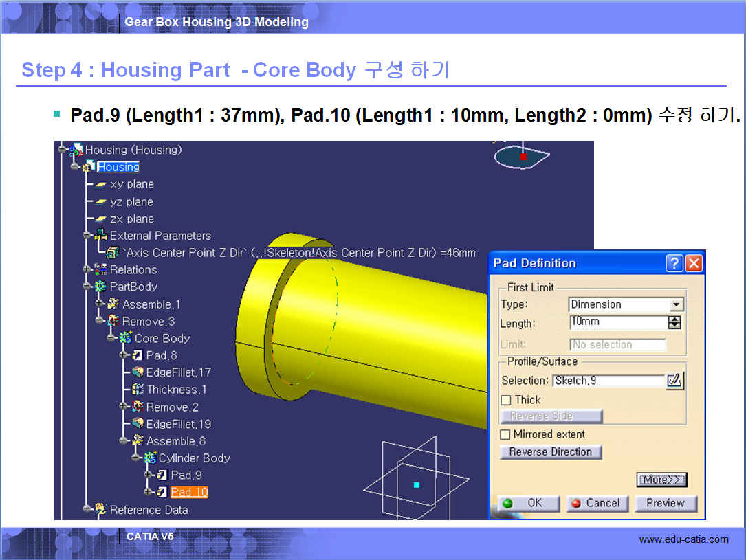Click the help question mark in Pad Definition
The width and height of the screenshot is (746, 560).
click(674, 263)
